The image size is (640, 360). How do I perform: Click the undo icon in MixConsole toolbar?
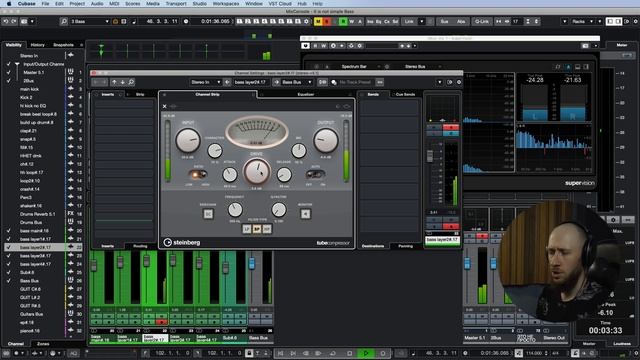coord(6,21)
